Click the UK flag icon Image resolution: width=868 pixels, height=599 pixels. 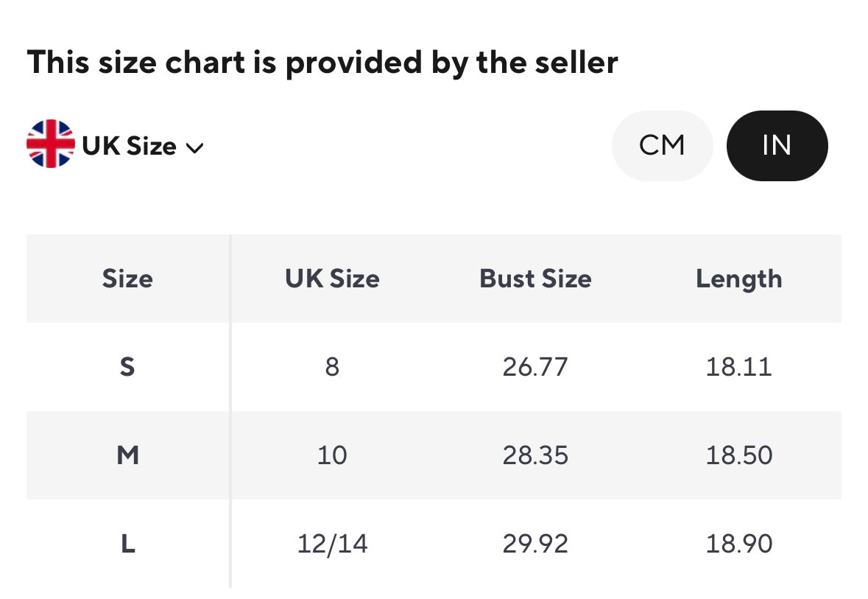(x=50, y=144)
